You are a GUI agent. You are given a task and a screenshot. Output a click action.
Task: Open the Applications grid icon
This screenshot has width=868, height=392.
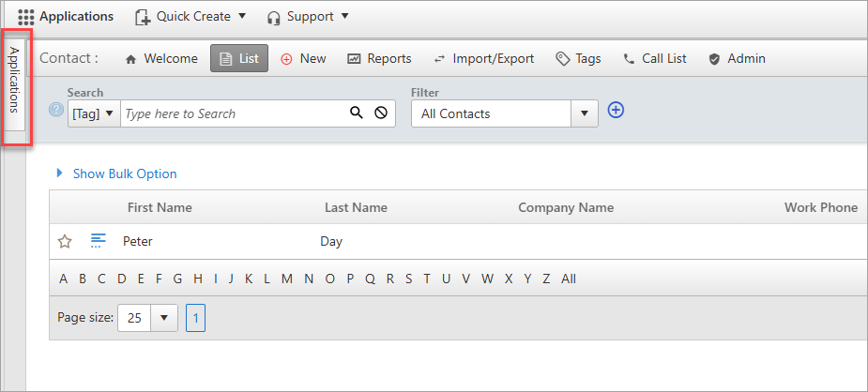point(26,17)
